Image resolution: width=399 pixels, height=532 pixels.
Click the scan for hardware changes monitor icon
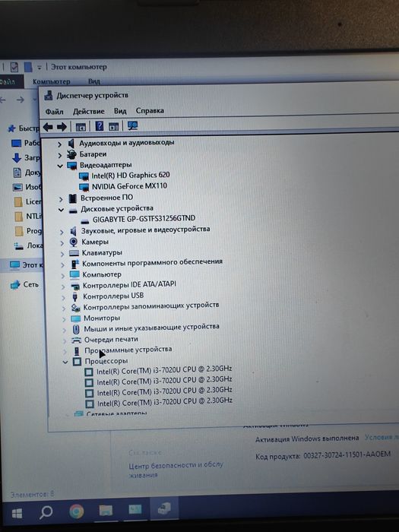pyautogui.click(x=132, y=126)
